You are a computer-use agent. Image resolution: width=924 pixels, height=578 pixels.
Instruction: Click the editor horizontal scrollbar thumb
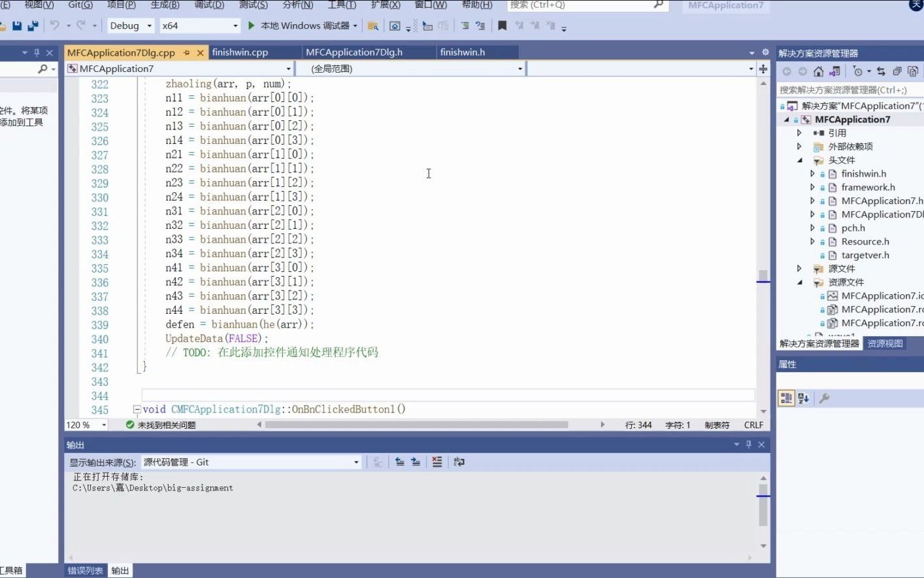coord(417,425)
